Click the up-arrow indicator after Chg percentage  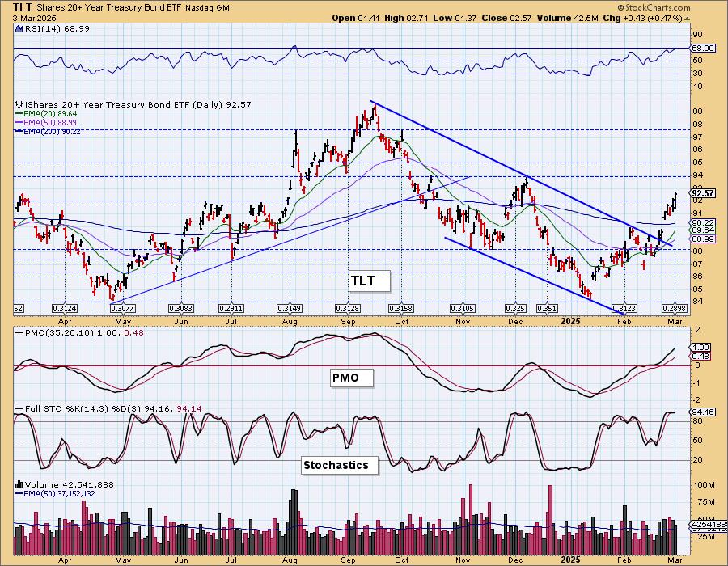coord(688,19)
